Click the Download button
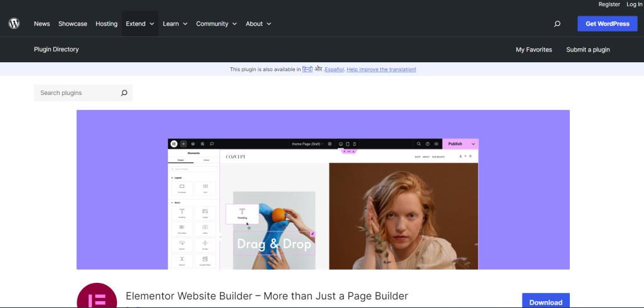The image size is (644, 308). coord(546,300)
